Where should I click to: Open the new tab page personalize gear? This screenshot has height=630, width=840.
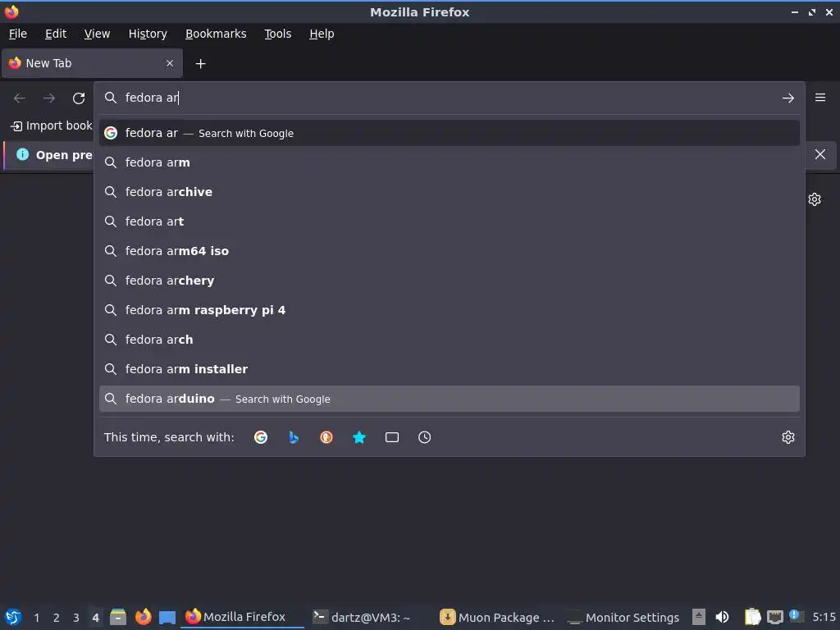tap(815, 199)
